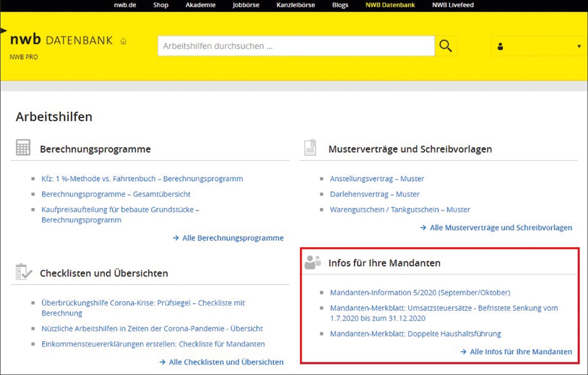This screenshot has height=375, width=588.
Task: Open Mandanten-Merkblatt: Doppelte Haushaltsführung
Action: tap(415, 334)
